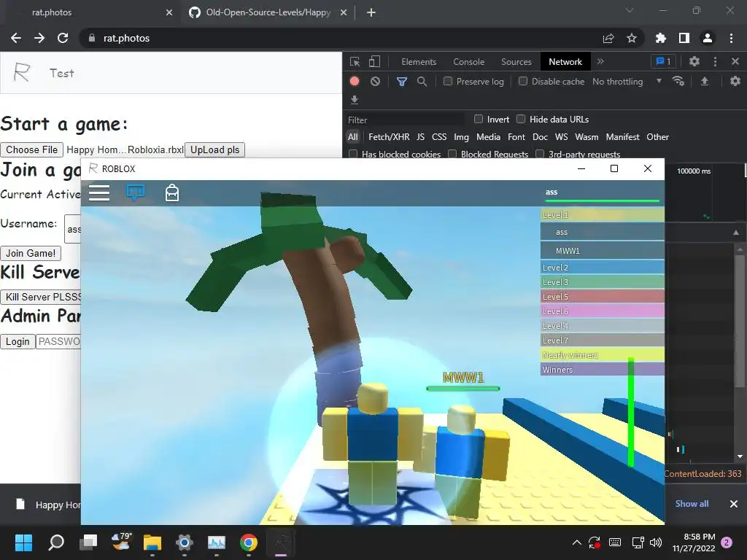Check Blocked Requests filter
This screenshot has height=560, width=747.
(x=452, y=154)
